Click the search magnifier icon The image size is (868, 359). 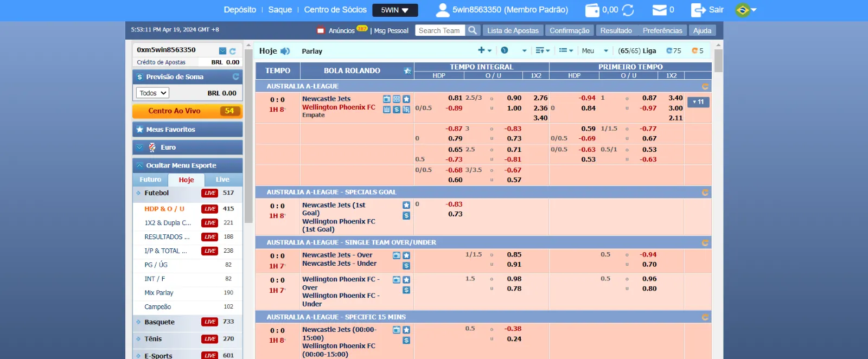coord(473,30)
